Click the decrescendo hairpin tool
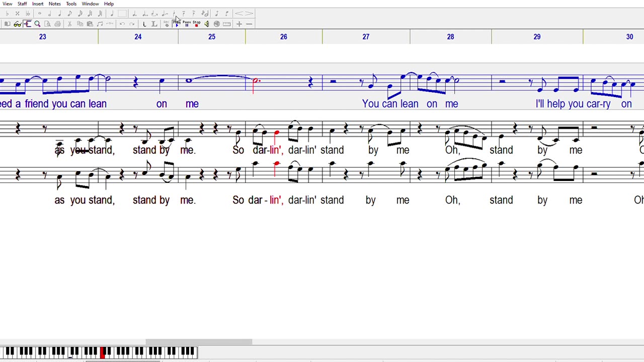Screen dimensions: 644x362 click(249, 14)
